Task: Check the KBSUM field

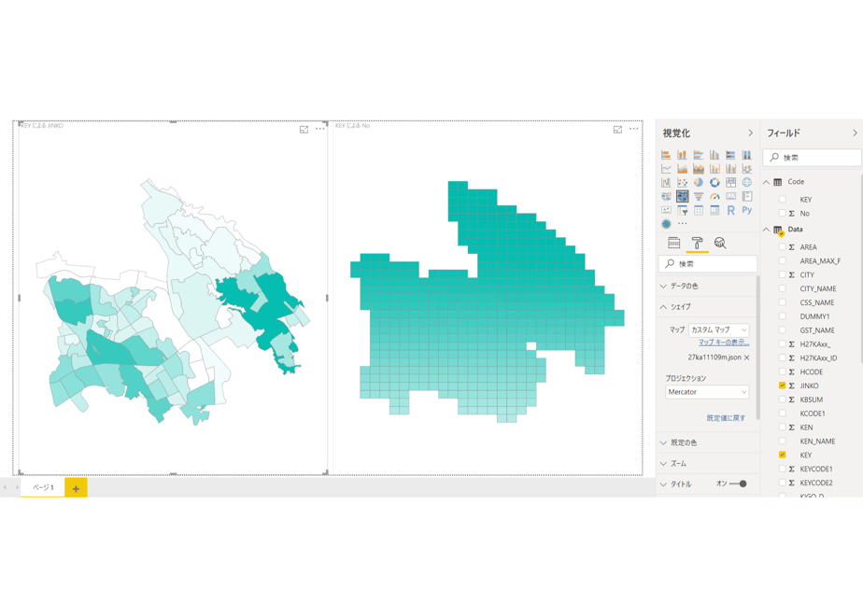Action: coord(782,399)
